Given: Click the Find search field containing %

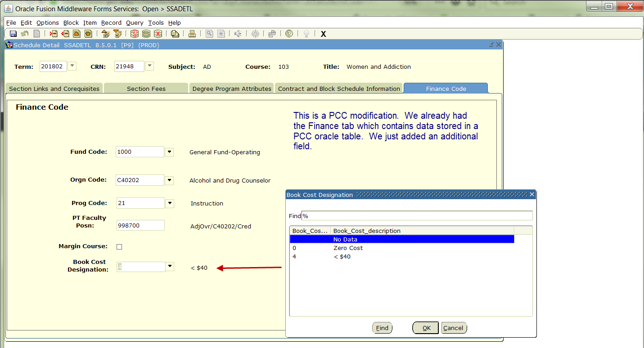Looking at the screenshot, I should [x=417, y=216].
